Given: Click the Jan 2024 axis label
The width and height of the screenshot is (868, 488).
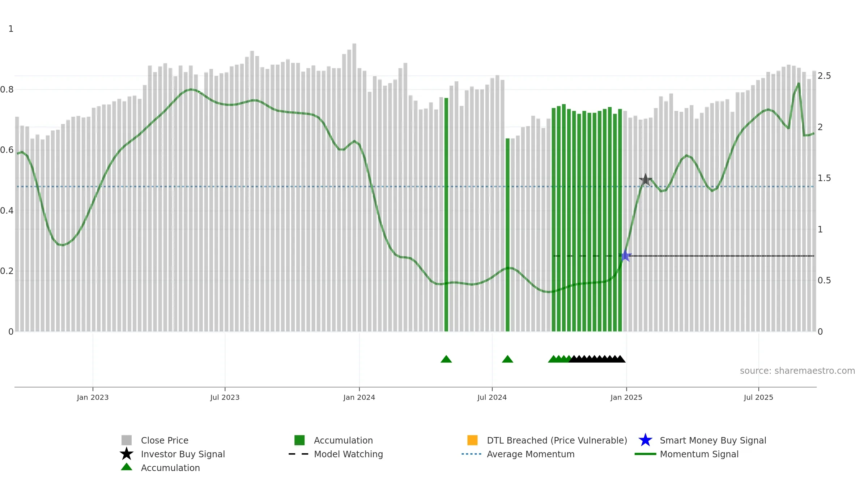Looking at the screenshot, I should pos(359,398).
